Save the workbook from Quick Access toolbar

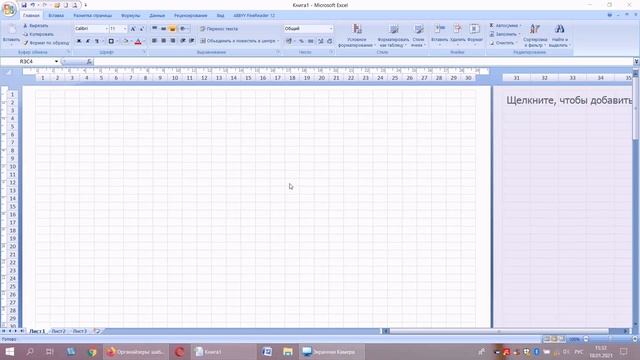[x=24, y=5]
